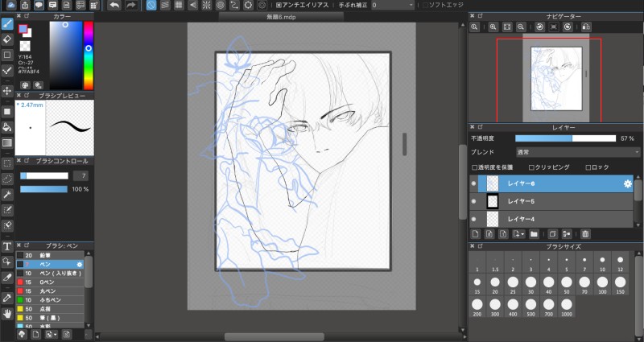Enable the radial snap guide
Screen dimensions: 644x342
[207, 5]
